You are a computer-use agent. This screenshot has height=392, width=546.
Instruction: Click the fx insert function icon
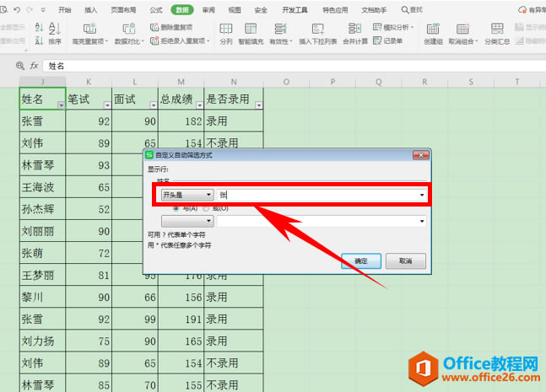pyautogui.click(x=34, y=66)
